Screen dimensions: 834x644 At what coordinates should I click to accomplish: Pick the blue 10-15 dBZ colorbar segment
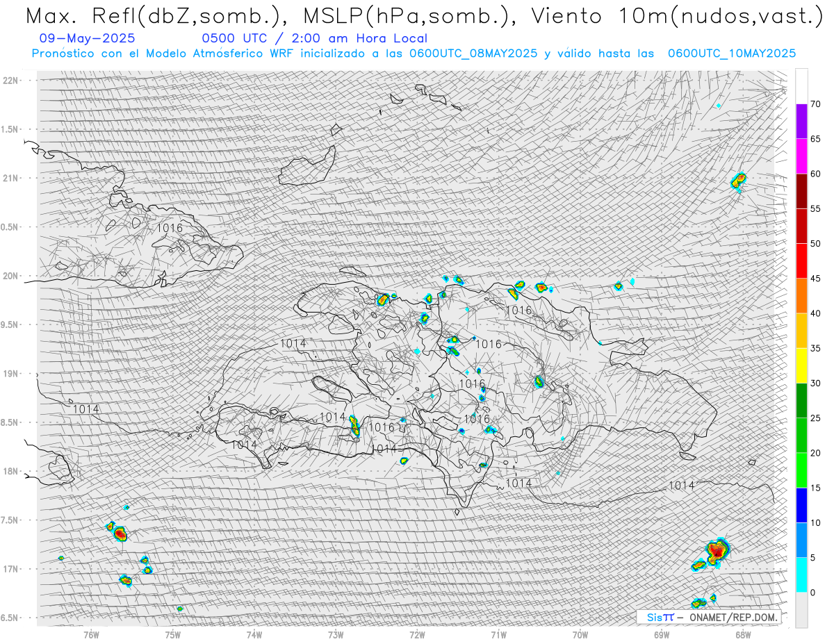click(801, 505)
